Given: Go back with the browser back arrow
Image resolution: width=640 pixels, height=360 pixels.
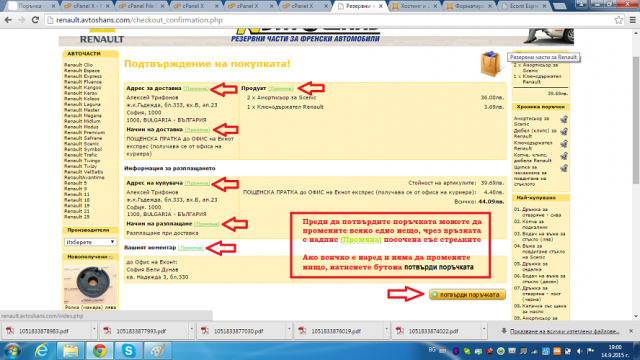Looking at the screenshot, I should pyautogui.click(x=8, y=20).
